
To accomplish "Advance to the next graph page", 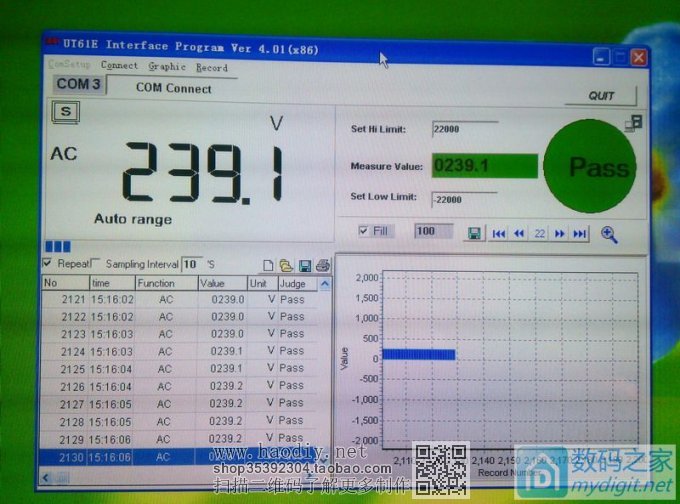I will point(560,233).
